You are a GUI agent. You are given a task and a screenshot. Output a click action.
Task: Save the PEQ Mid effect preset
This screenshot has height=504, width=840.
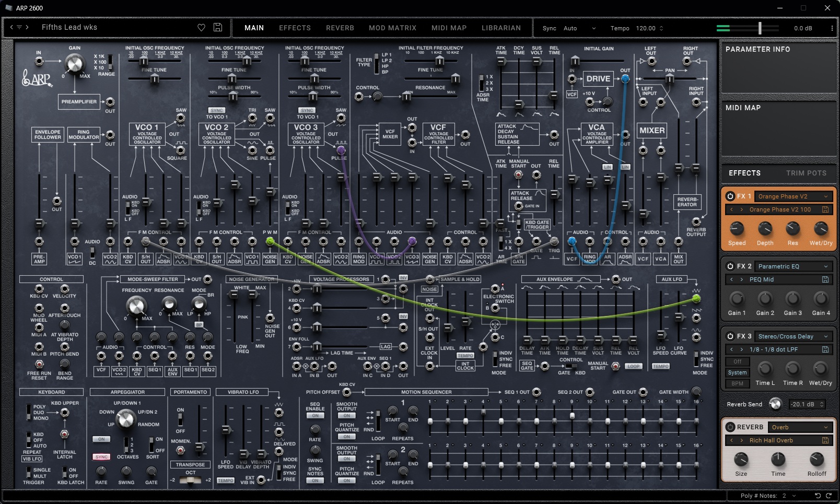click(x=825, y=279)
